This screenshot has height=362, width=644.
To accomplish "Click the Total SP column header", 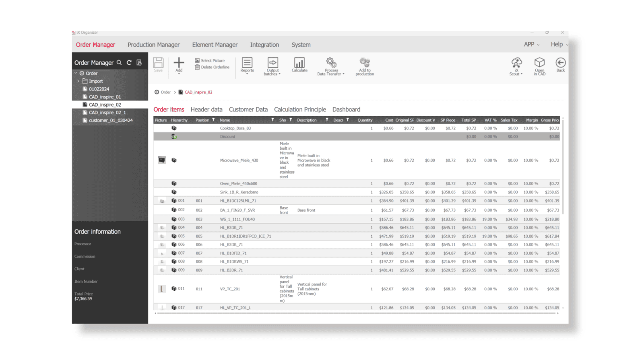I will 469,120.
